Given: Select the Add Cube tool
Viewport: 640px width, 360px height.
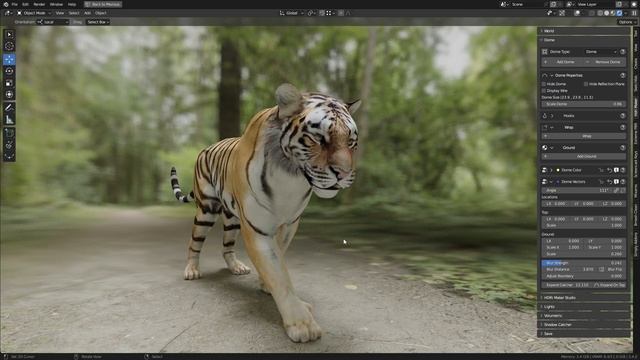Looking at the screenshot, I should (x=9, y=133).
